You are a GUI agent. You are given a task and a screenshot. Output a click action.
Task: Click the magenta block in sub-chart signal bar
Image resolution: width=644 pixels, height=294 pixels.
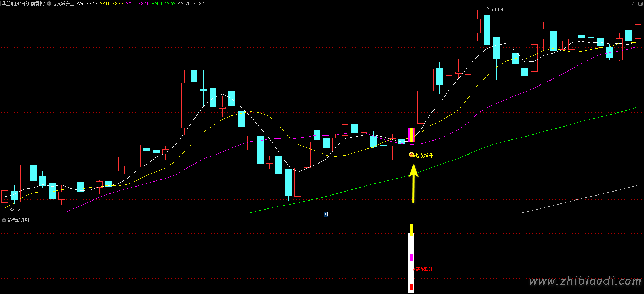(x=411, y=257)
